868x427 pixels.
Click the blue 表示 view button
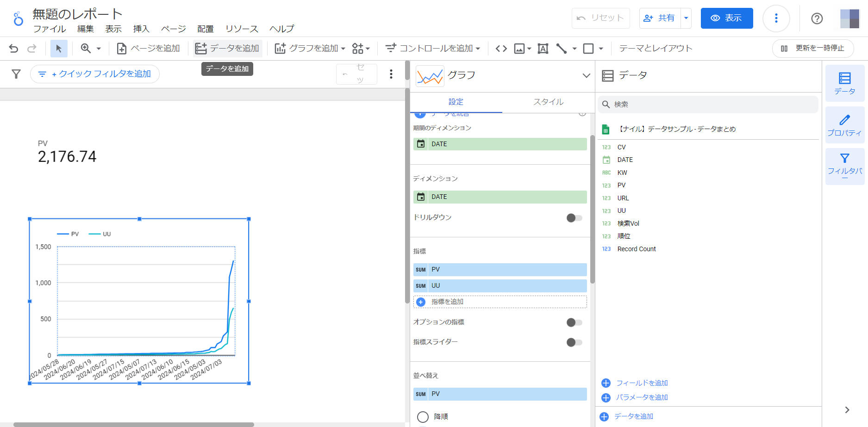pyautogui.click(x=726, y=18)
